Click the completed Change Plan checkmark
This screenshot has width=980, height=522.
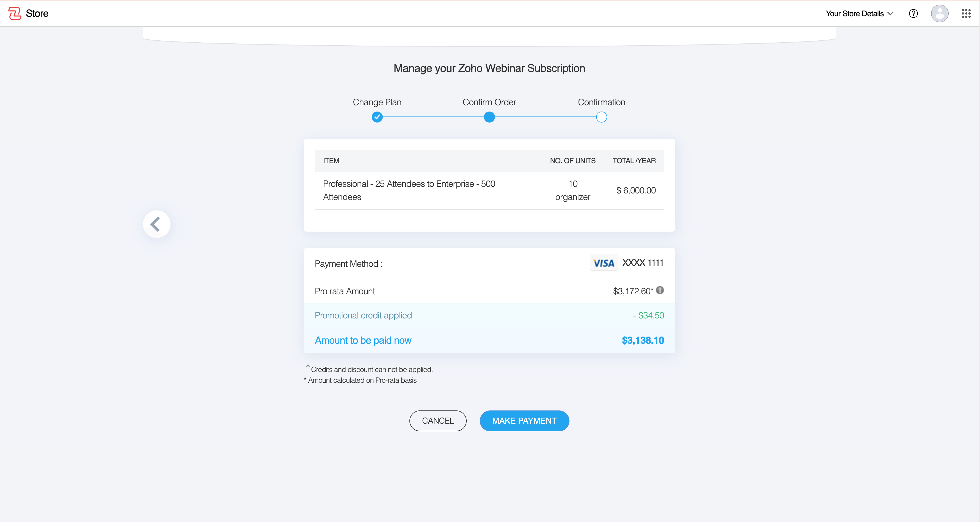(x=377, y=117)
